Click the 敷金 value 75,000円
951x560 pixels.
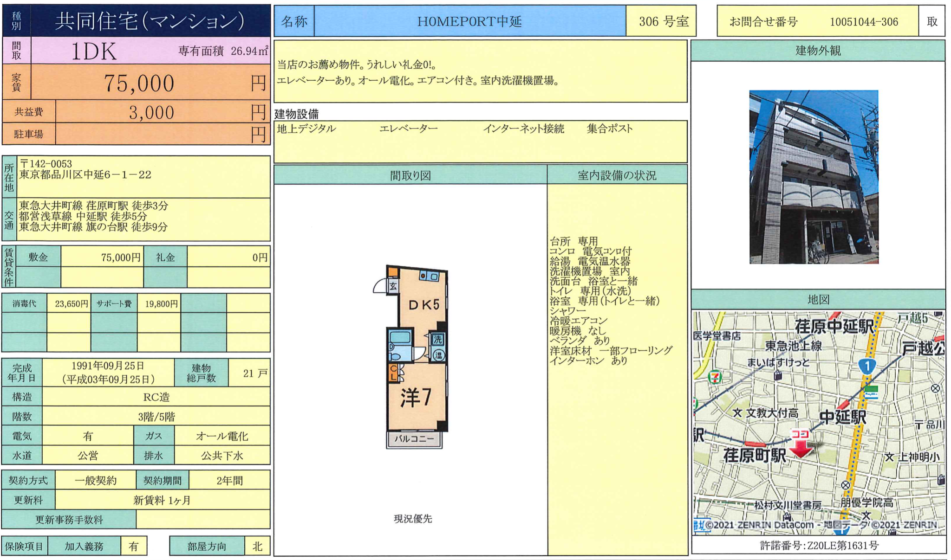click(x=121, y=257)
